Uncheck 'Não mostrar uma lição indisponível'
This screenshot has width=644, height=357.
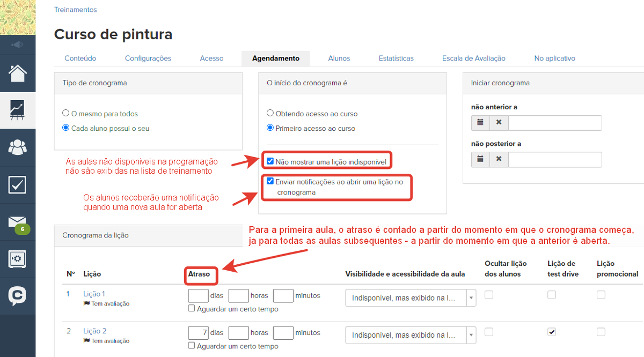(270, 161)
